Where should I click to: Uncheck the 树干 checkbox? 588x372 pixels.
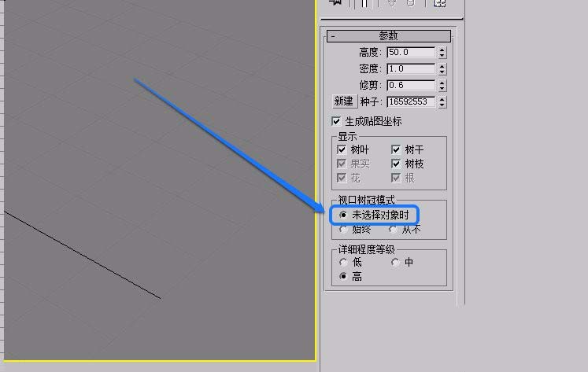(x=396, y=149)
